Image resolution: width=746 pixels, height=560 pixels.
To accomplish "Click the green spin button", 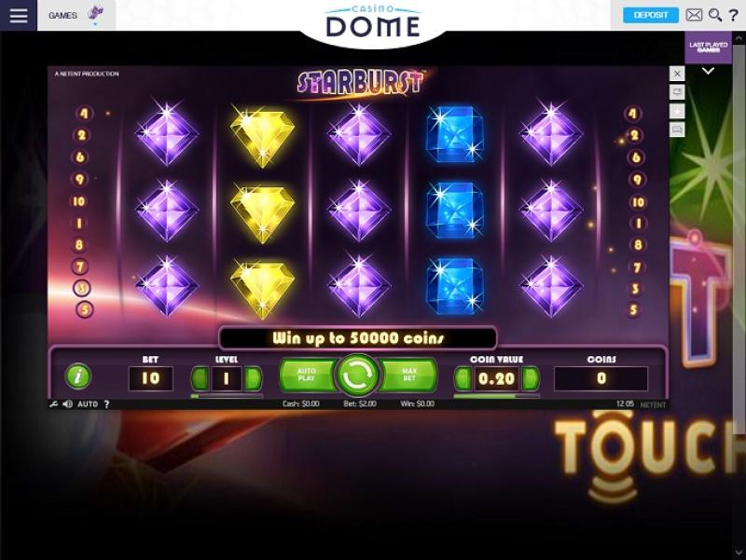I will click(358, 376).
